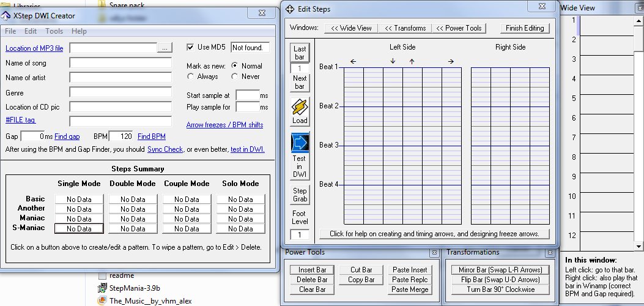Open the File menu

tap(10, 31)
